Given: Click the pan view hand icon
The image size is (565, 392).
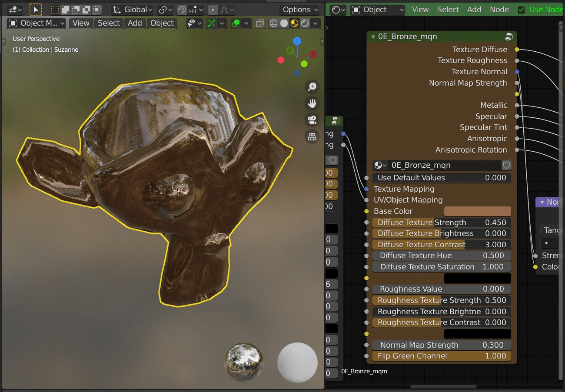Looking at the screenshot, I should point(312,103).
